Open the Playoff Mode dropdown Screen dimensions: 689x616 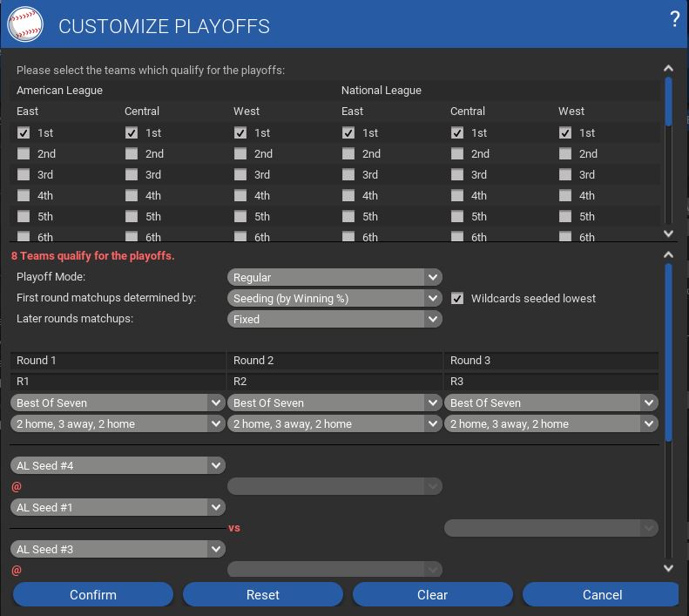point(335,277)
